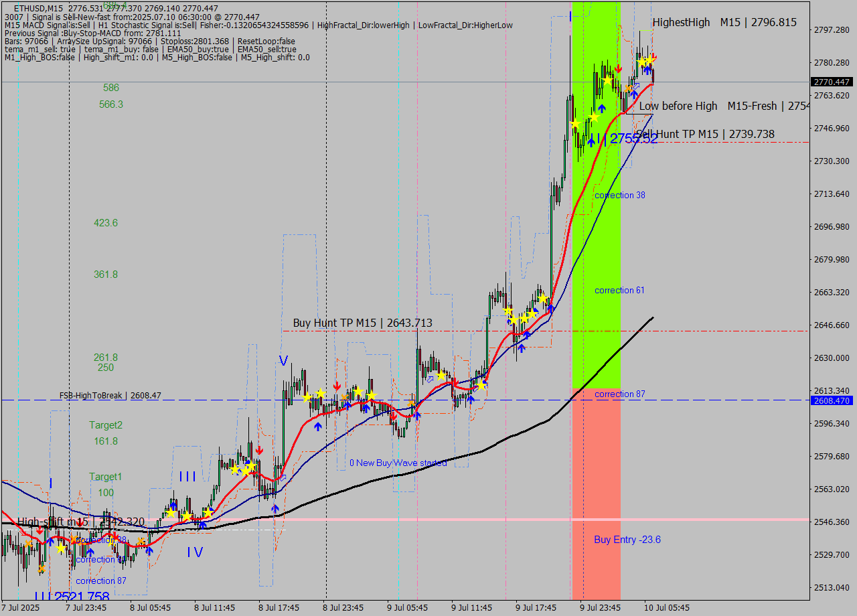Click the Buy Entry -23.6 annotation
The image size is (857, 616).
627,540
